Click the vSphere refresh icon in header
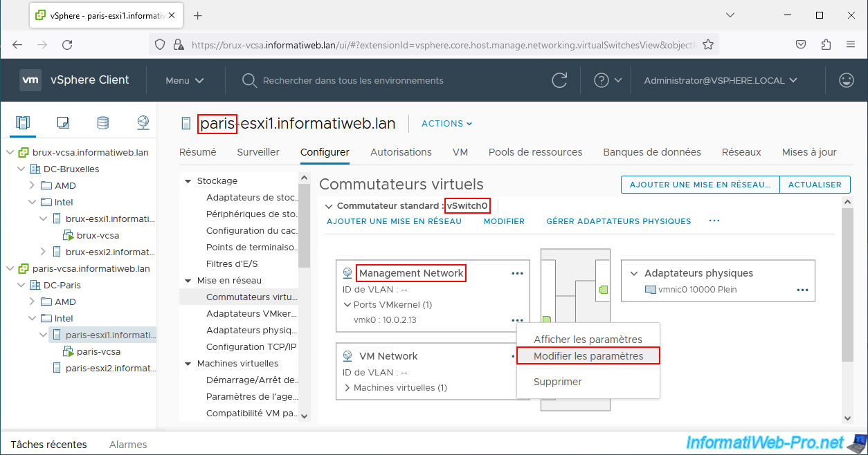 (x=559, y=80)
